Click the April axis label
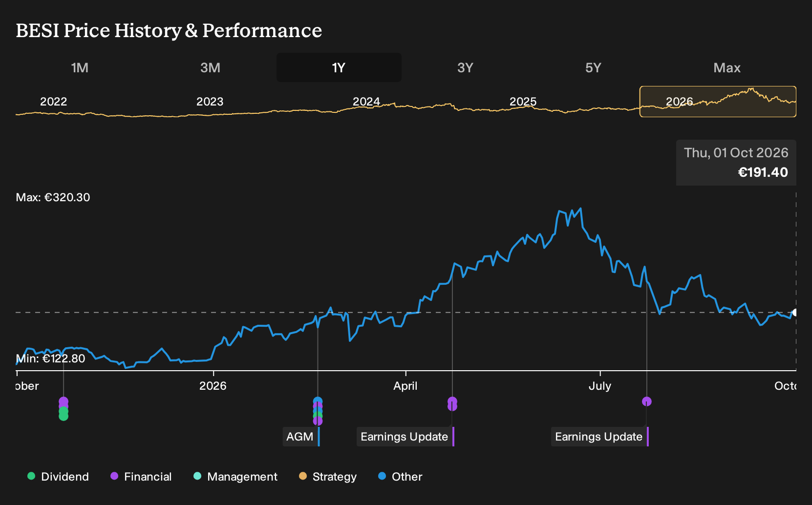 pos(406,386)
